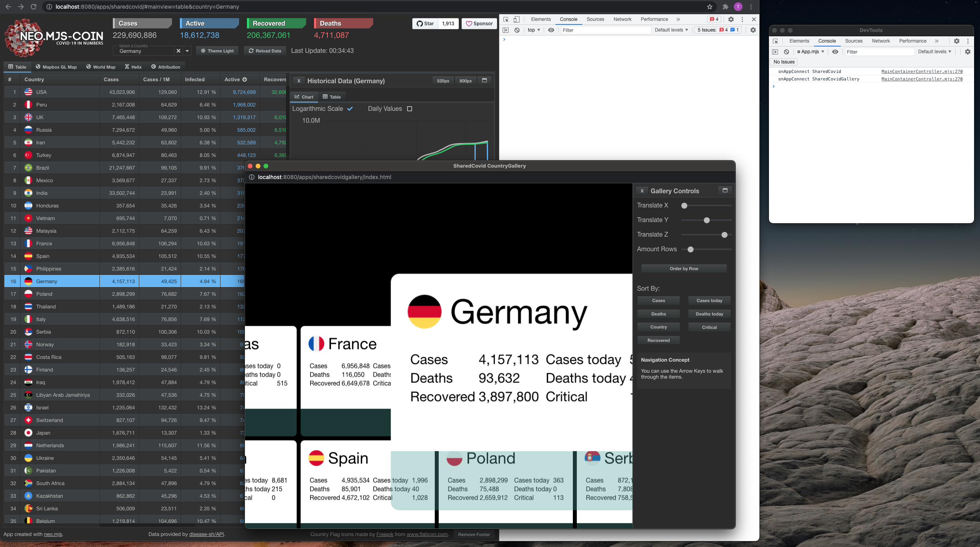Maximize the Historical Data panel icon

484,80
